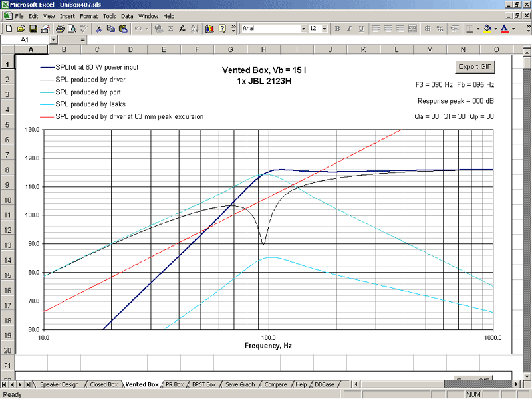
Task: Click the New workbook icon
Action: pos(9,29)
